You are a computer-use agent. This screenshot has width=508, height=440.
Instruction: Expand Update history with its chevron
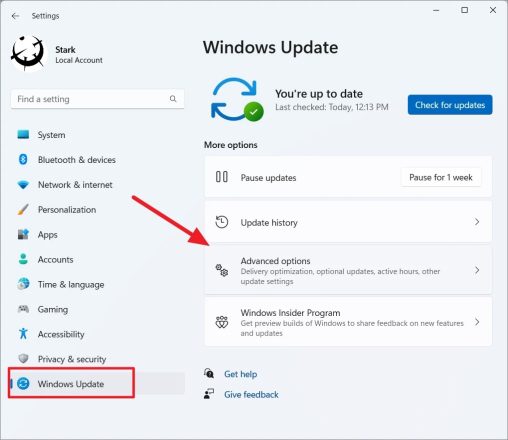pos(477,222)
